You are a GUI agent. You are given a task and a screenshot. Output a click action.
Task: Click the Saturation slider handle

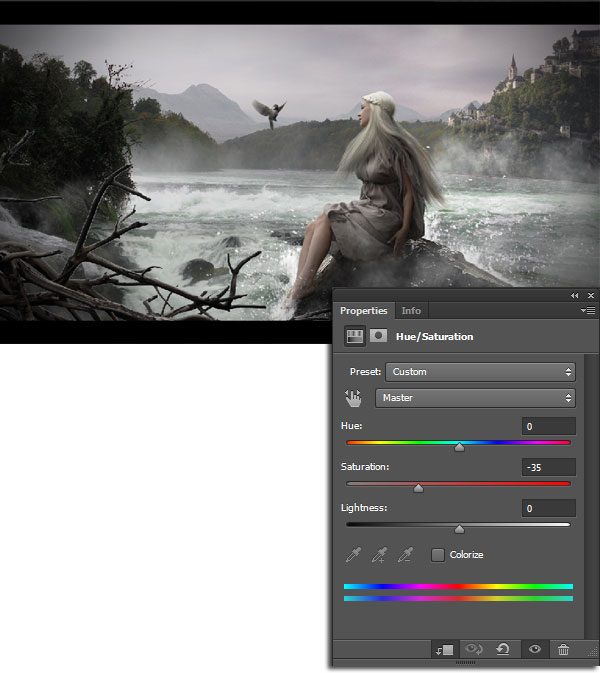(418, 488)
